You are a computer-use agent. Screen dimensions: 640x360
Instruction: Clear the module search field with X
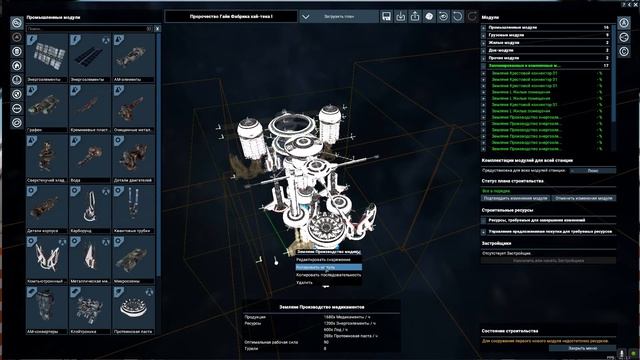click(157, 29)
